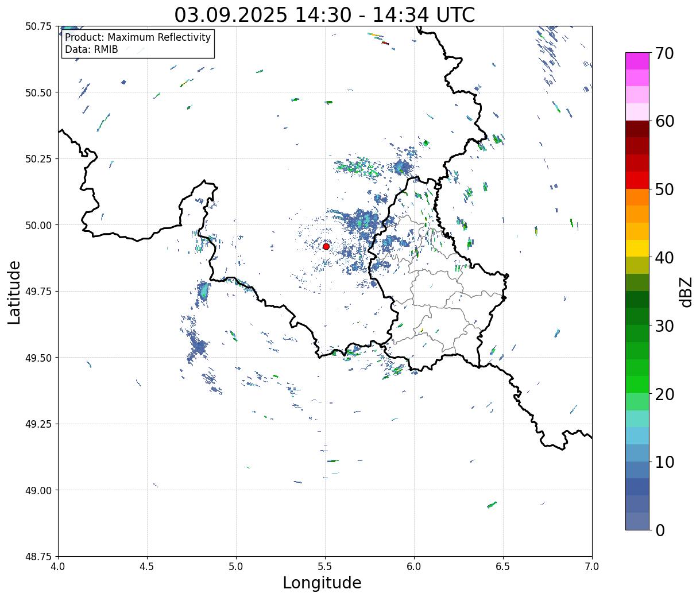Viewport: 700px width, 597px height.
Task: Click the orange colorbar segment just below 50
Action: tap(637, 197)
